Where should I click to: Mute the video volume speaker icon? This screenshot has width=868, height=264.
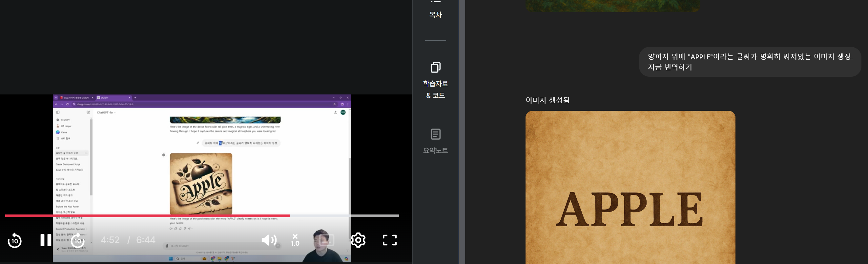click(269, 240)
